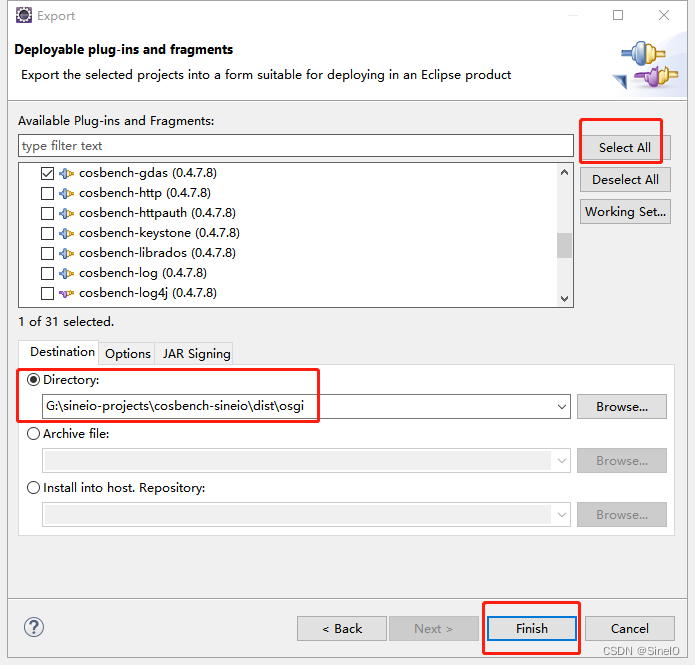Click the cosbench-log4j fragment icon
Screen dimensions: 695x665
click(x=67, y=293)
